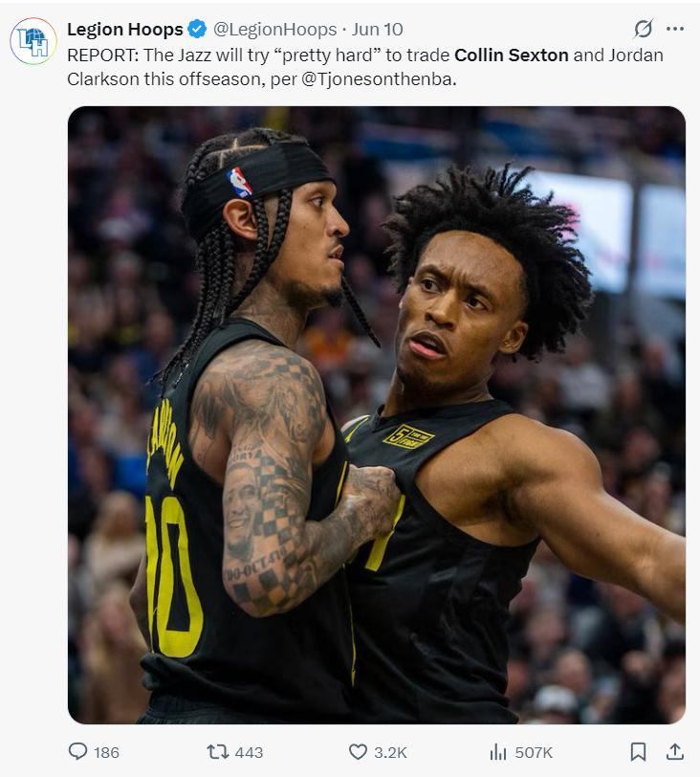Open the three-dot more options menu
This screenshot has height=777, width=700.
[x=675, y=29]
